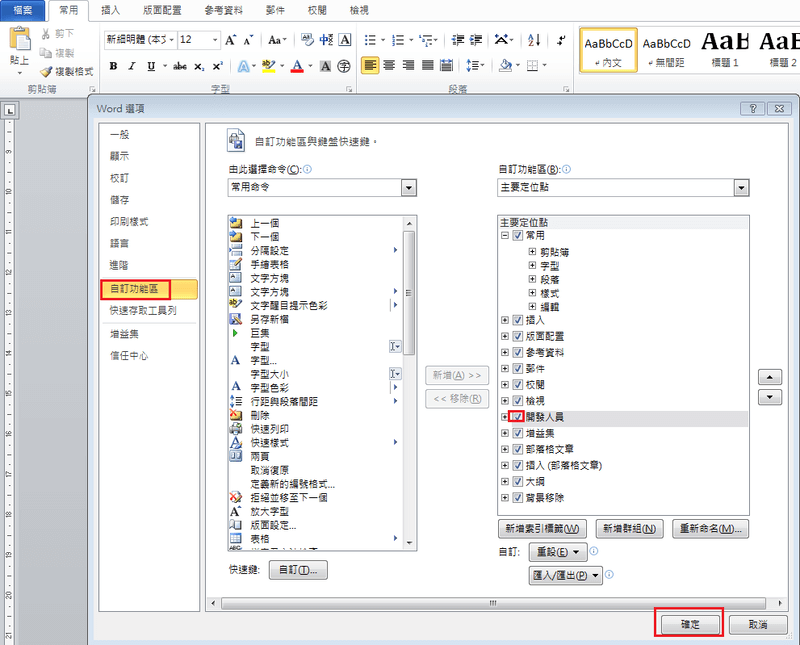Open the 匯入/匯出 dropdown button
Viewport: 800px width, 645px height.
coord(565,576)
